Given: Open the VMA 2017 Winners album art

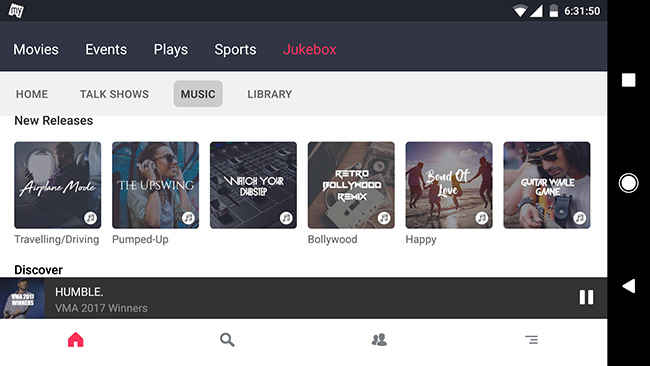Looking at the screenshot, I should (22, 298).
